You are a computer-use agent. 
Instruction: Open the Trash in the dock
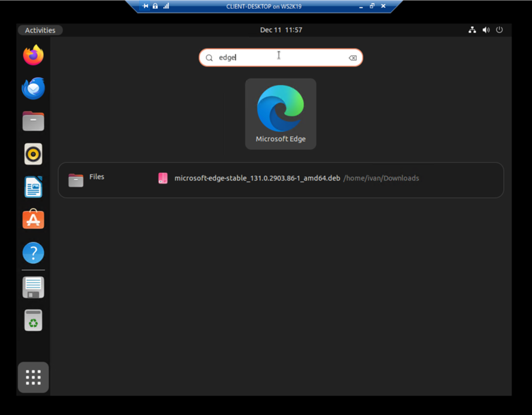pos(33,320)
